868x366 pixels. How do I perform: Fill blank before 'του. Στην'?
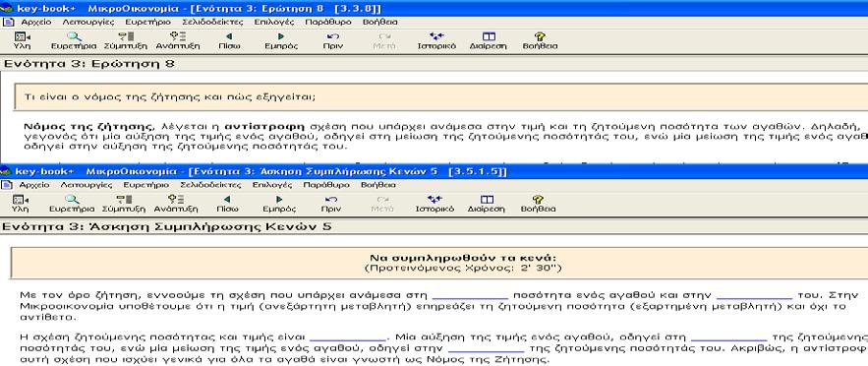(x=755, y=295)
